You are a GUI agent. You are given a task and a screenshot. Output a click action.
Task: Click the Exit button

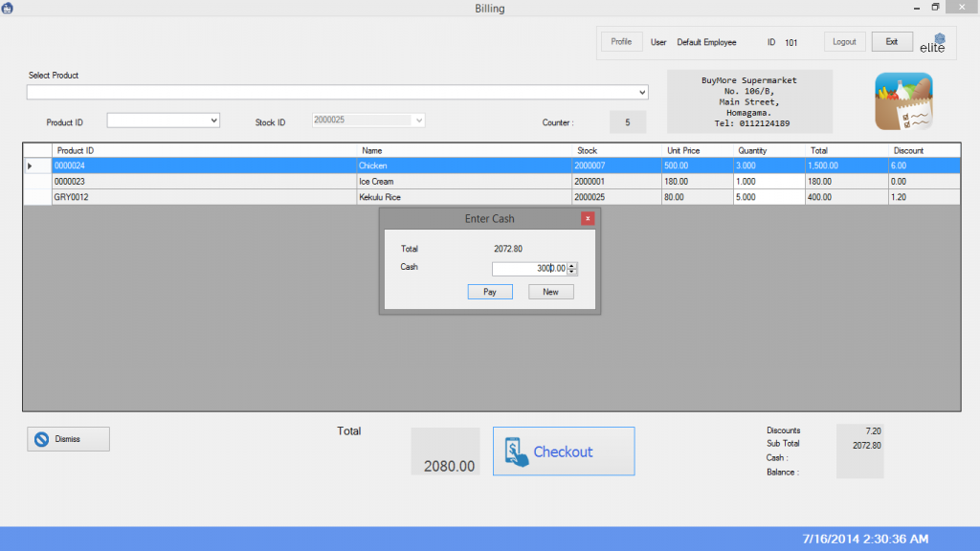[x=891, y=42]
